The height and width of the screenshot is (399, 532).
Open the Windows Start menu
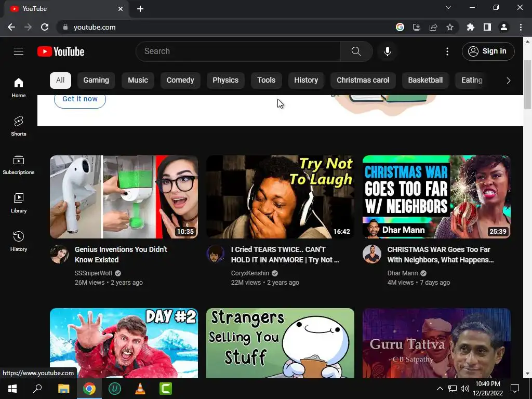coord(12,389)
